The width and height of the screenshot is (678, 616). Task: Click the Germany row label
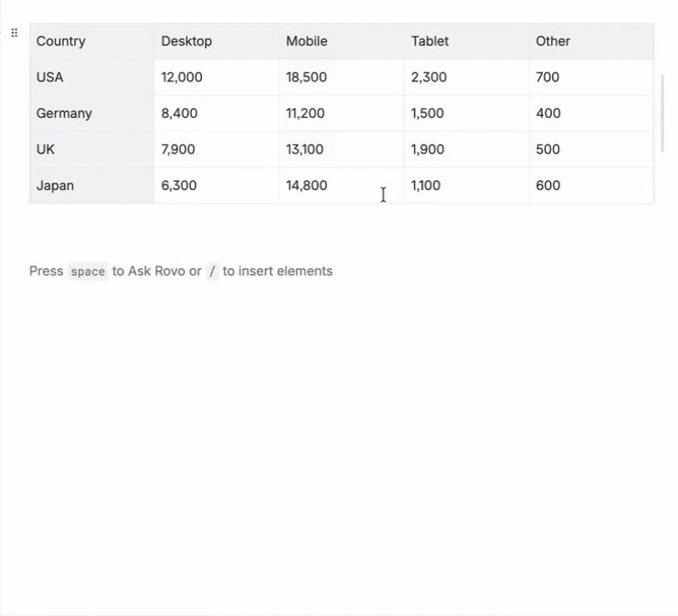pyautogui.click(x=92, y=113)
